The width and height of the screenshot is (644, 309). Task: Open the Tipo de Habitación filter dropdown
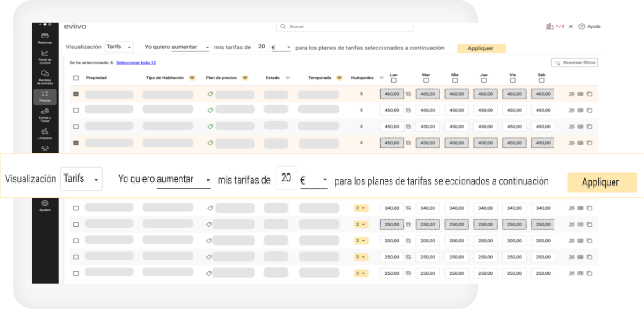click(192, 78)
